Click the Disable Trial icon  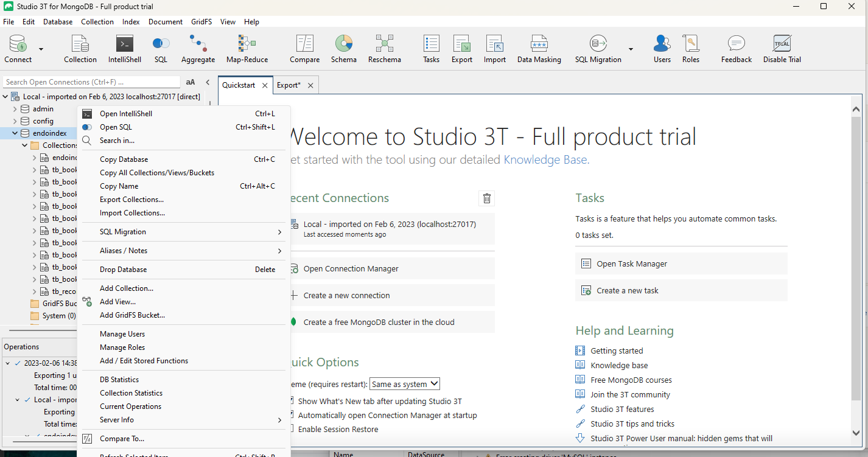(x=782, y=48)
